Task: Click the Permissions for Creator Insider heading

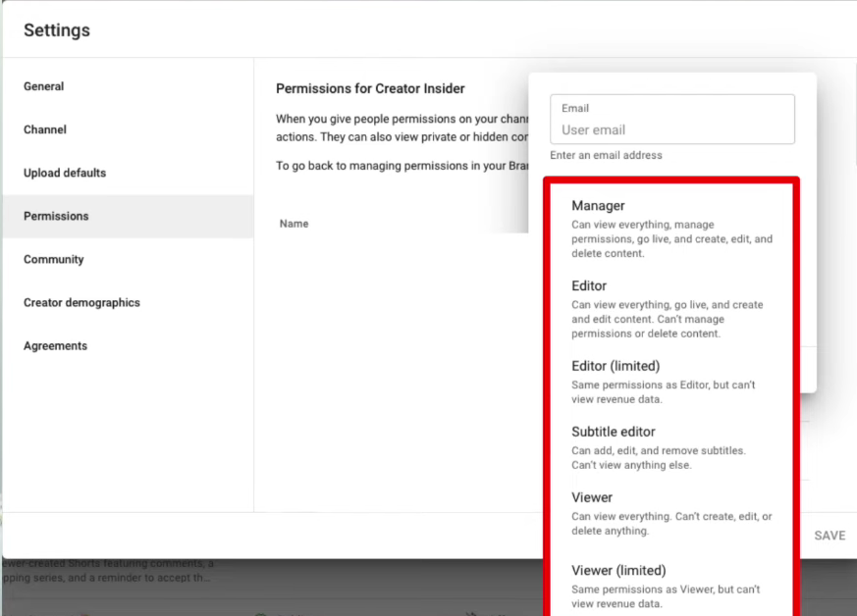Action: pos(370,88)
